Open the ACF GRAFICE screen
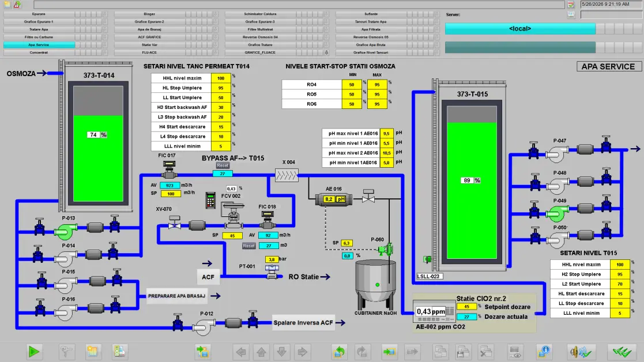The image size is (644, 362). [149, 37]
